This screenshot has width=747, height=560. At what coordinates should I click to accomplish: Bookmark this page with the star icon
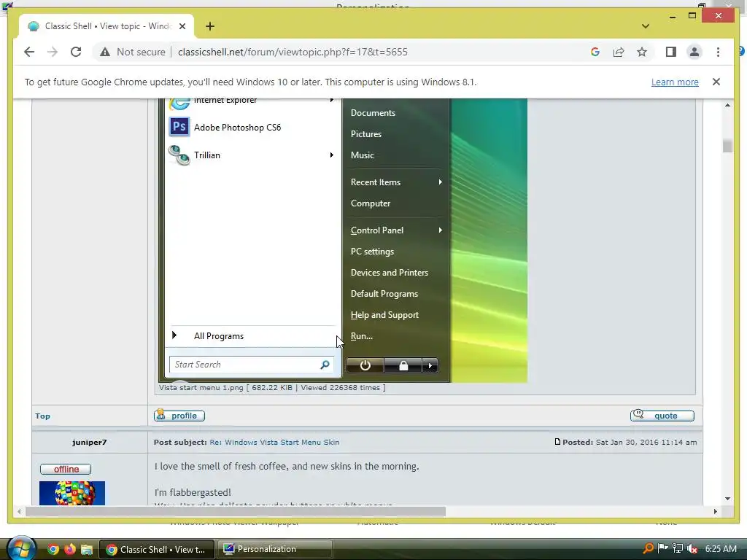(x=642, y=52)
